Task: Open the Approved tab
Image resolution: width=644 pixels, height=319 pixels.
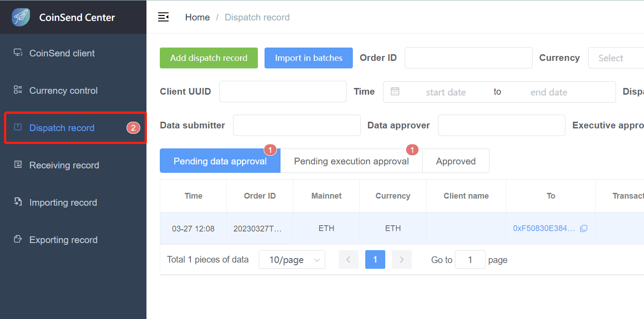Action: 456,161
